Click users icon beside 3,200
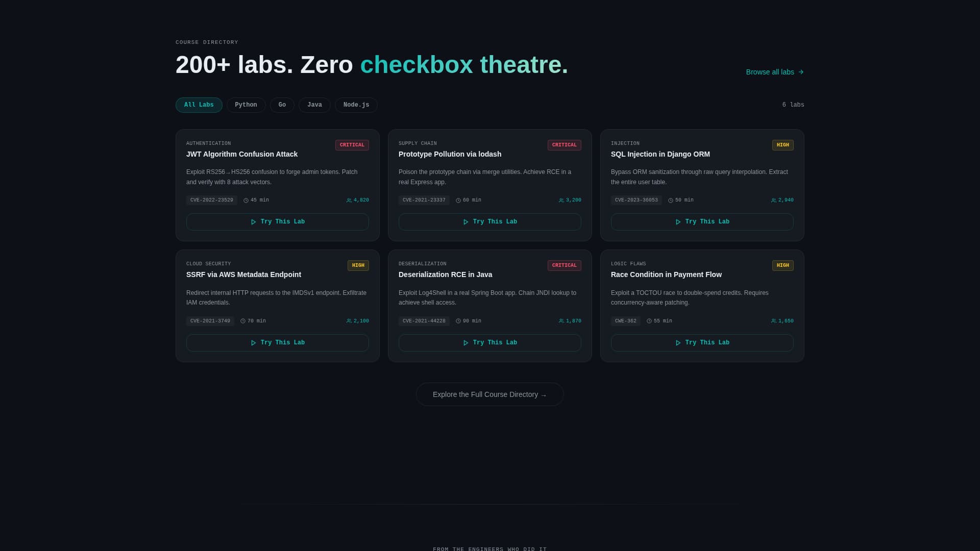 click(561, 201)
